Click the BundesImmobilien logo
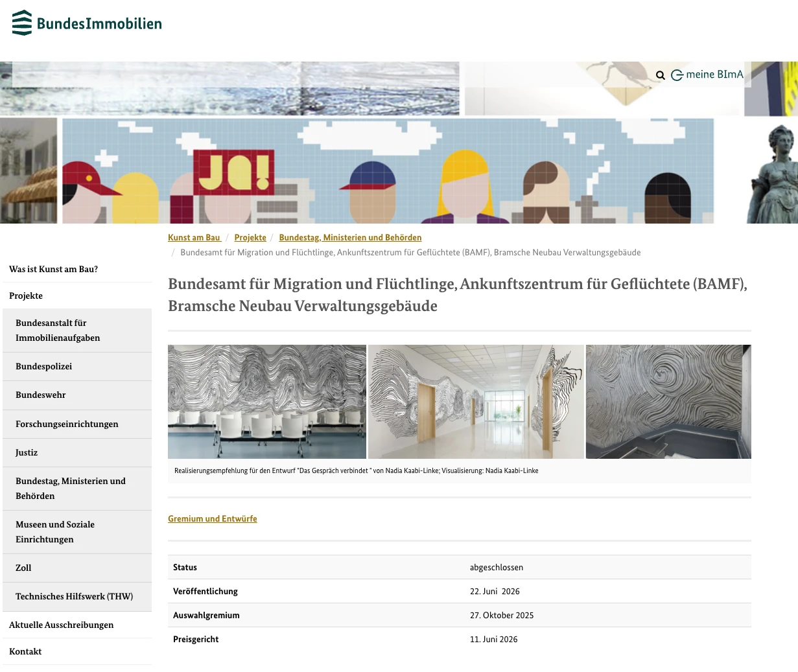The height and width of the screenshot is (672, 798). click(x=87, y=23)
